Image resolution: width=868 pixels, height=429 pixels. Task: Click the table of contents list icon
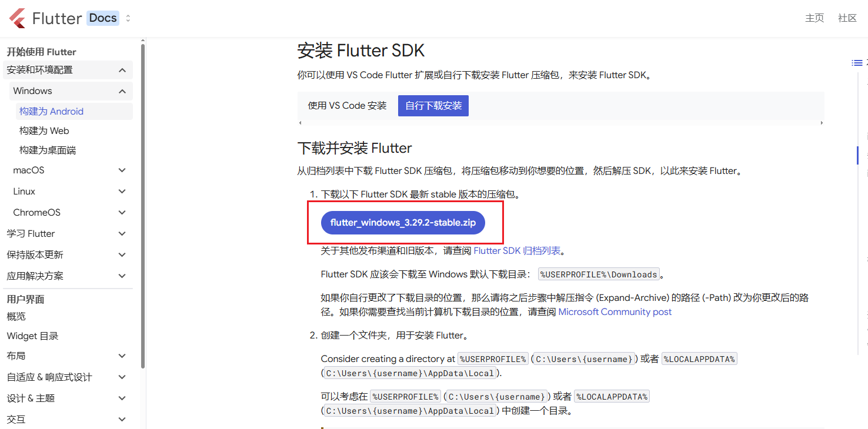click(857, 63)
